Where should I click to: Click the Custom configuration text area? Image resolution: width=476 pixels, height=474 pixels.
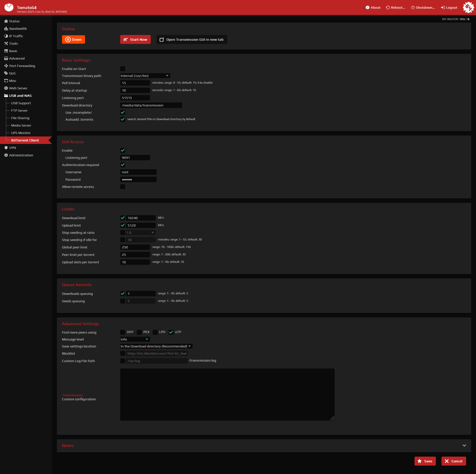[227, 394]
